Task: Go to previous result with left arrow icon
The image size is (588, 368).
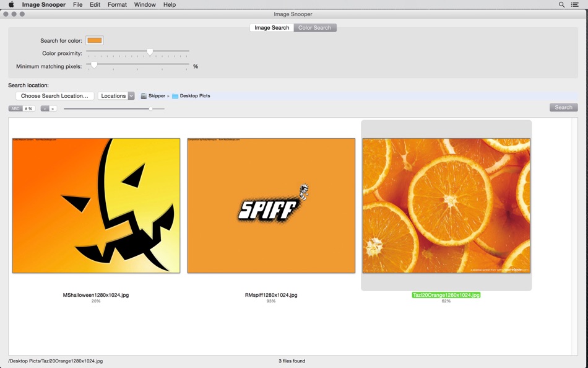Action: [x=43, y=107]
